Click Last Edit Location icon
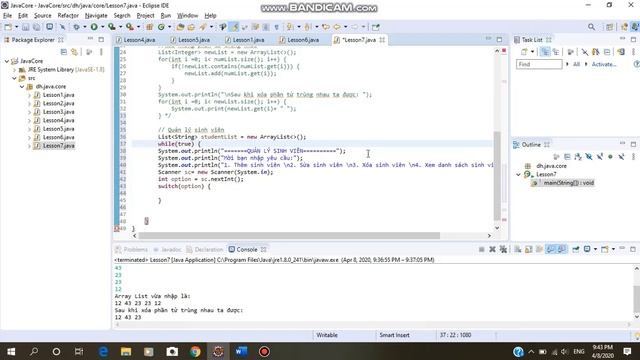Viewport: 640px width, 360px height. [x=326, y=27]
